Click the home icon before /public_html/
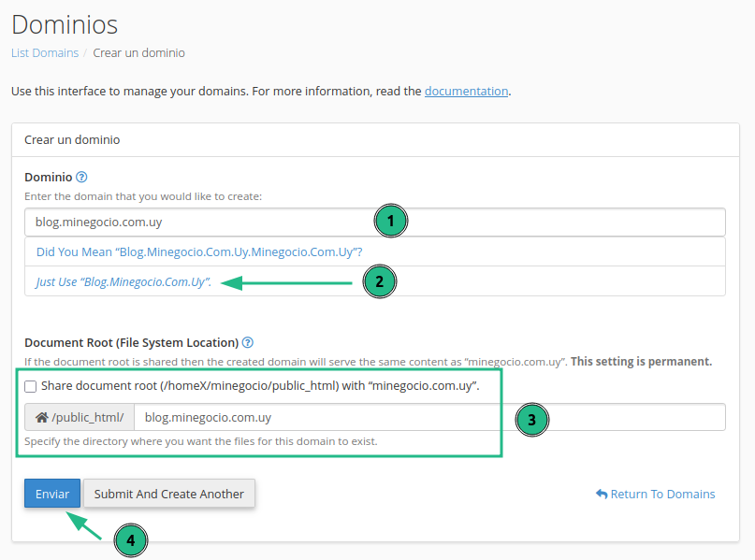This screenshot has width=755, height=560. 41,418
